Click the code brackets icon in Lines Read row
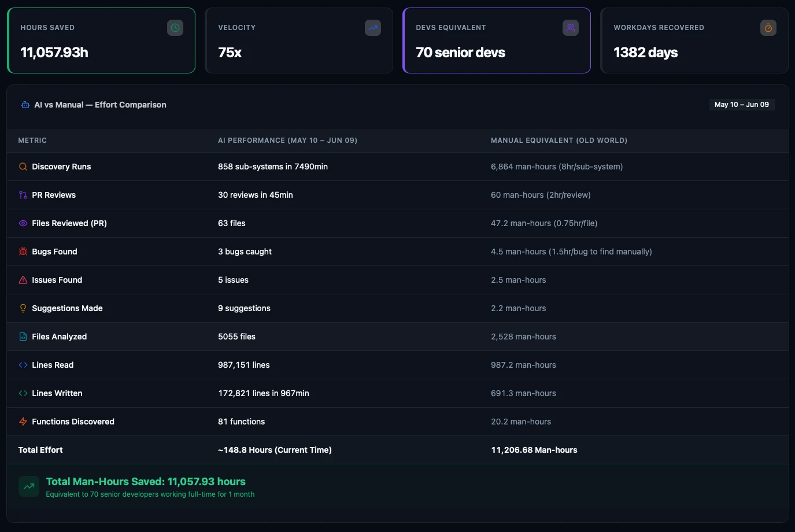795x532 pixels. click(x=23, y=365)
